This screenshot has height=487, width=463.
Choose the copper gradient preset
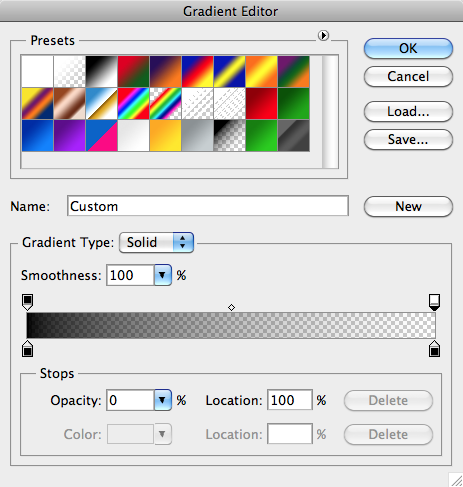coord(69,103)
